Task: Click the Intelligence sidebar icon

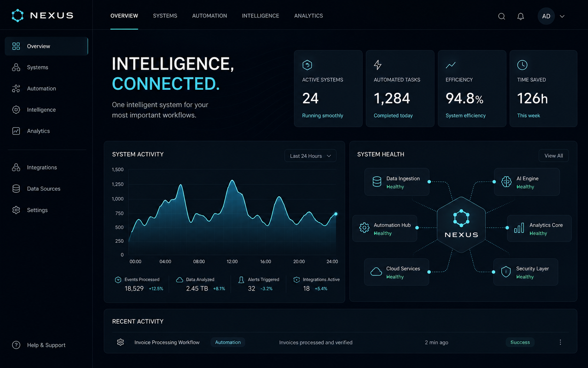Action: (16, 110)
